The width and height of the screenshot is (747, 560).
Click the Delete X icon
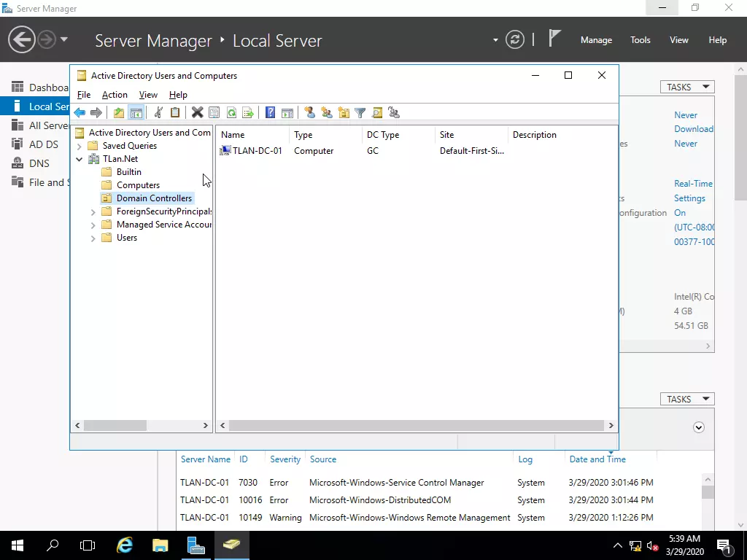197,113
